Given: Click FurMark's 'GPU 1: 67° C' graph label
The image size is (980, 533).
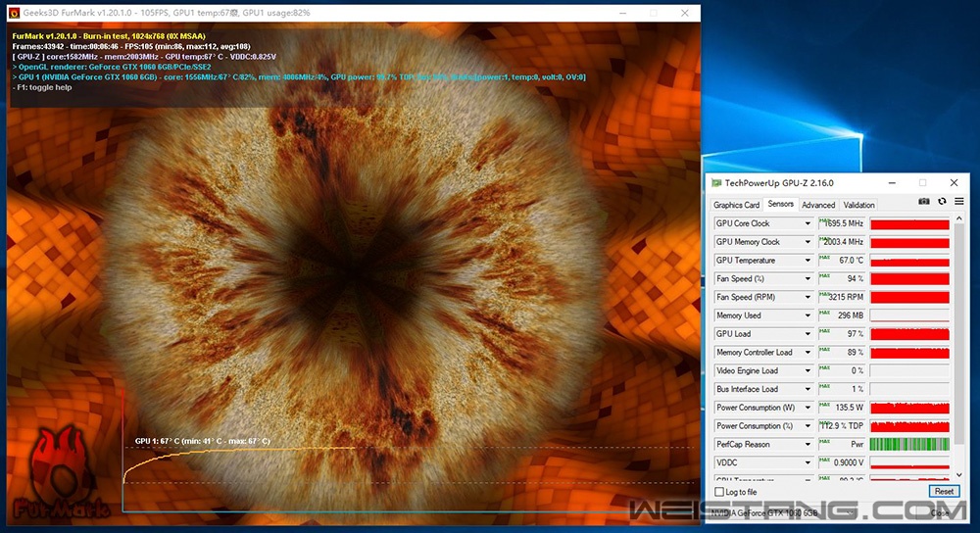Looking at the screenshot, I should click(203, 441).
